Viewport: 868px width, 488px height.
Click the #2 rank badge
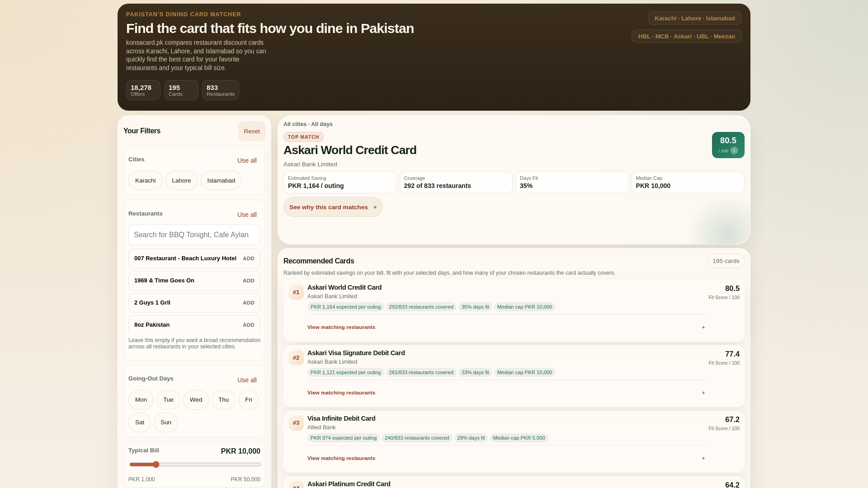coord(296,357)
